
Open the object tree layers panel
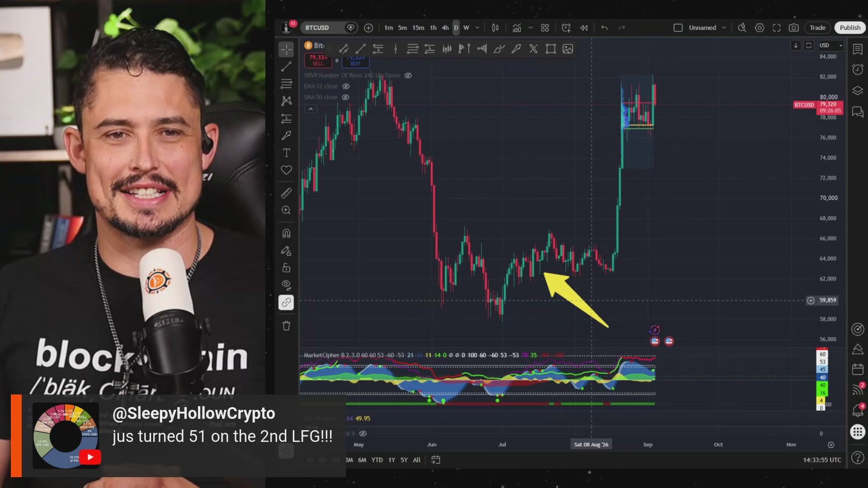tap(858, 91)
